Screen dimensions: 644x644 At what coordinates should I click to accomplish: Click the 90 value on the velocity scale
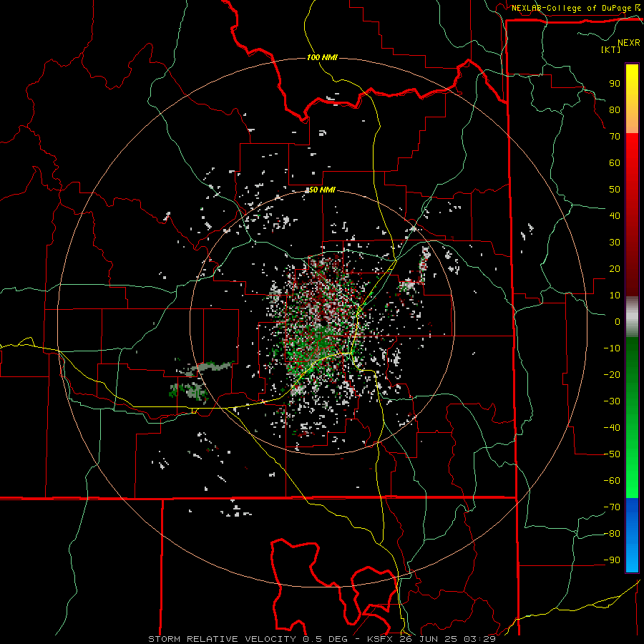[x=615, y=84]
